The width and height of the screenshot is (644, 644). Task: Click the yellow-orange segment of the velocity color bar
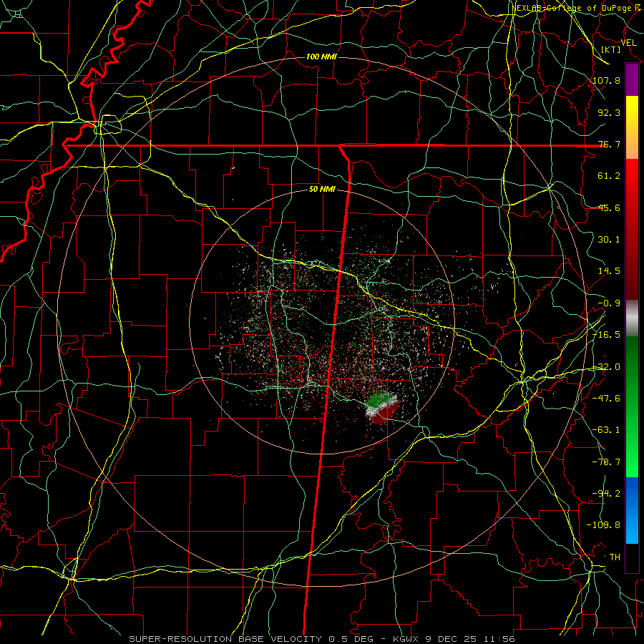coord(632,127)
